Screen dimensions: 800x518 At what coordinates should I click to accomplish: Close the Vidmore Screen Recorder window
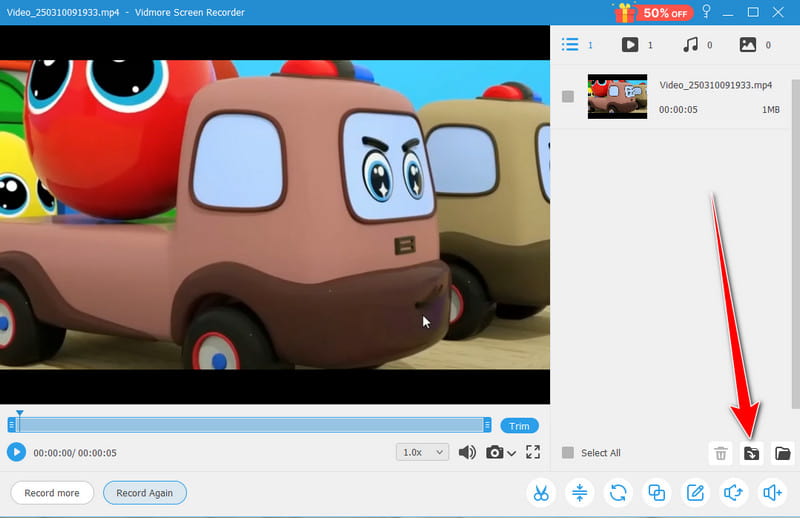pos(778,12)
